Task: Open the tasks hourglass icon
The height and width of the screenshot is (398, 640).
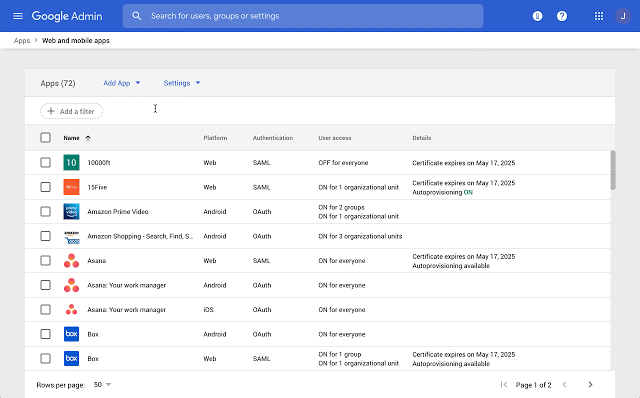Action: 538,16
